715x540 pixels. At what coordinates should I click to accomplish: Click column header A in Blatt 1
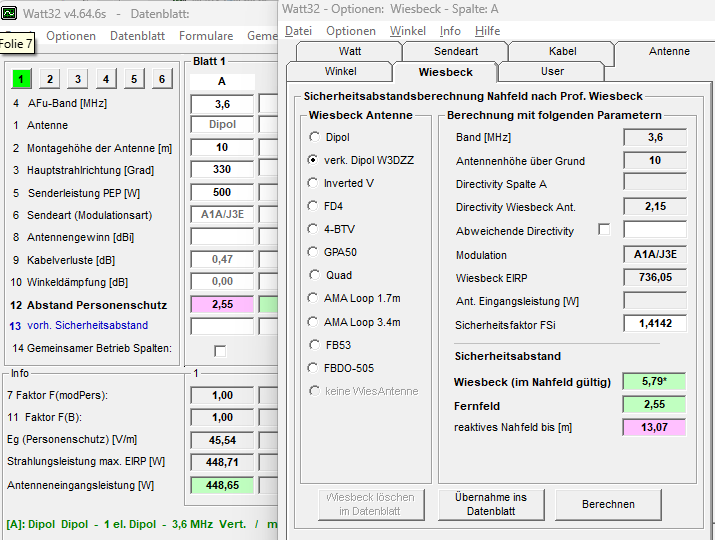point(222,82)
